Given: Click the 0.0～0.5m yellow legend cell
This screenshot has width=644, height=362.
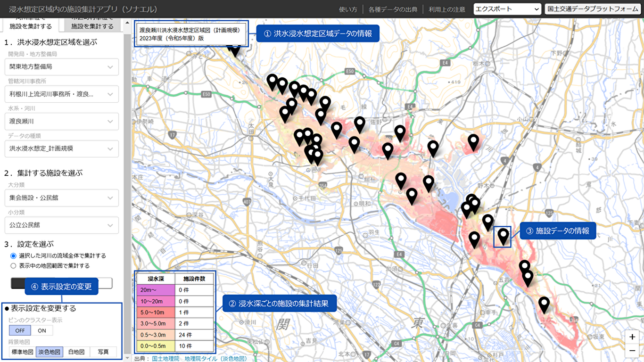Looking at the screenshot, I should coord(156,346).
